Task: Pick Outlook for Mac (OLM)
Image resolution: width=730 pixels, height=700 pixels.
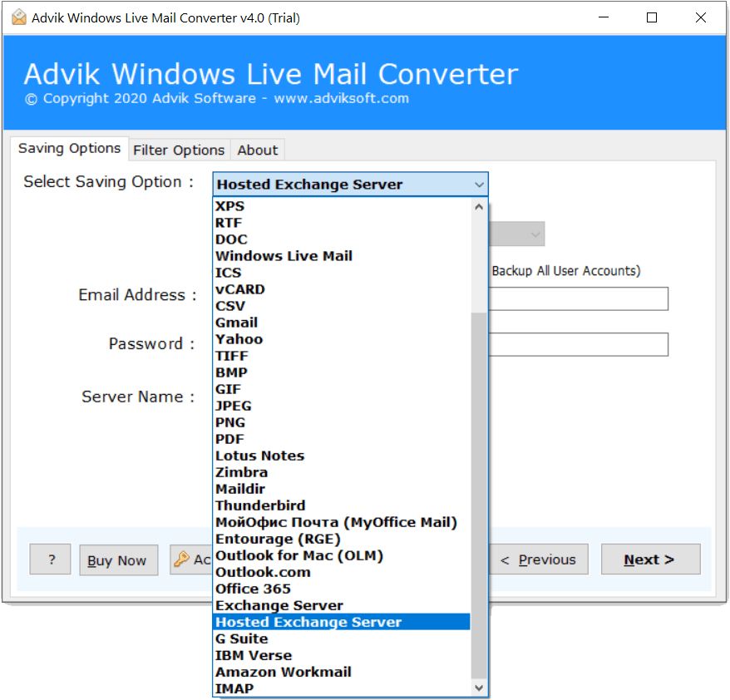Action: pos(342,555)
